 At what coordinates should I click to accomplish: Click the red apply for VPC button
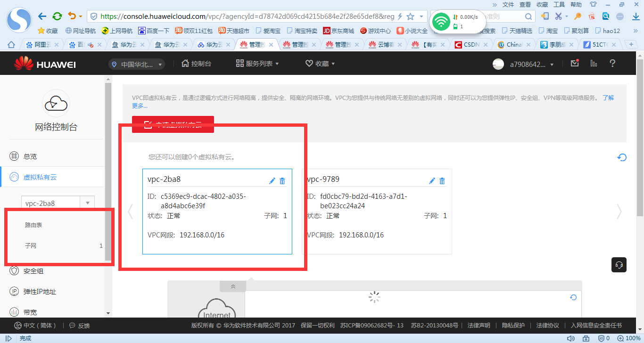click(173, 124)
